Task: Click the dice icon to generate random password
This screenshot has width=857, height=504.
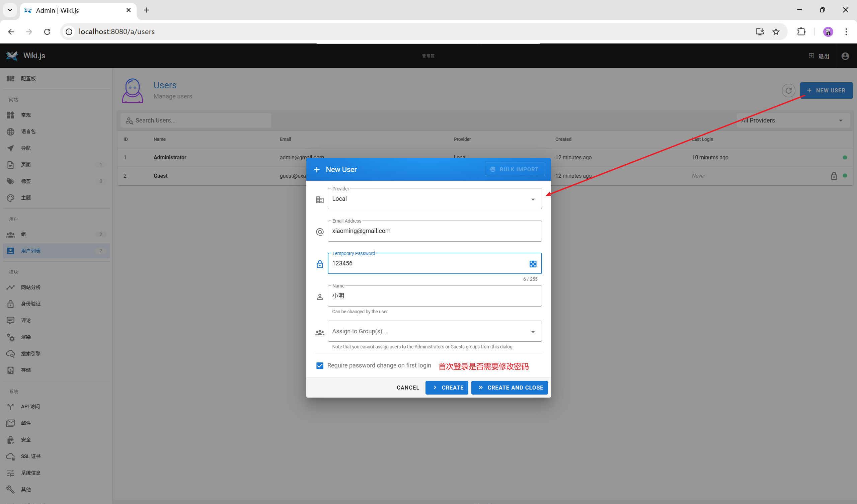Action: 533,264
